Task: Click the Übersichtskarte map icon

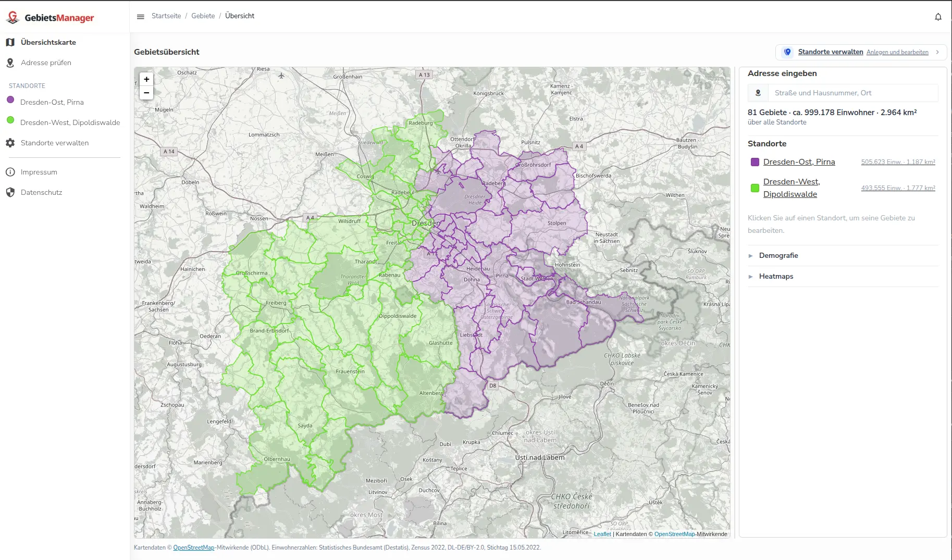Action: [10, 42]
